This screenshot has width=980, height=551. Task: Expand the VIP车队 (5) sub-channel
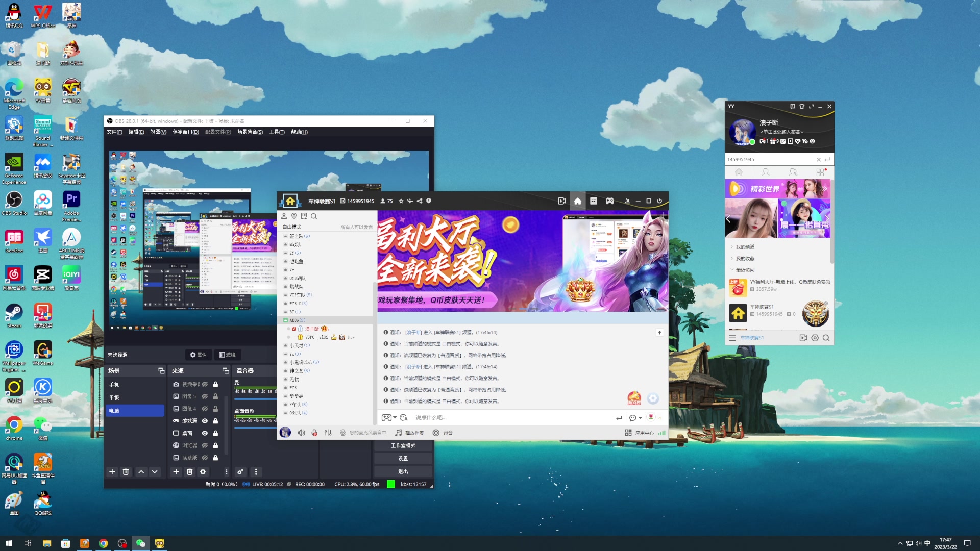click(x=285, y=295)
